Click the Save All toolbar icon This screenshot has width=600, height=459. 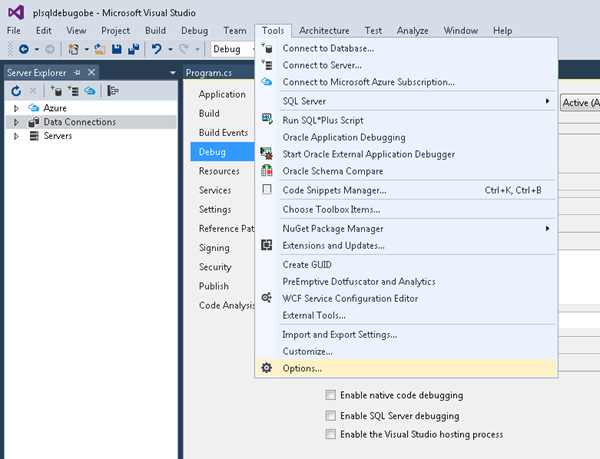coord(133,49)
